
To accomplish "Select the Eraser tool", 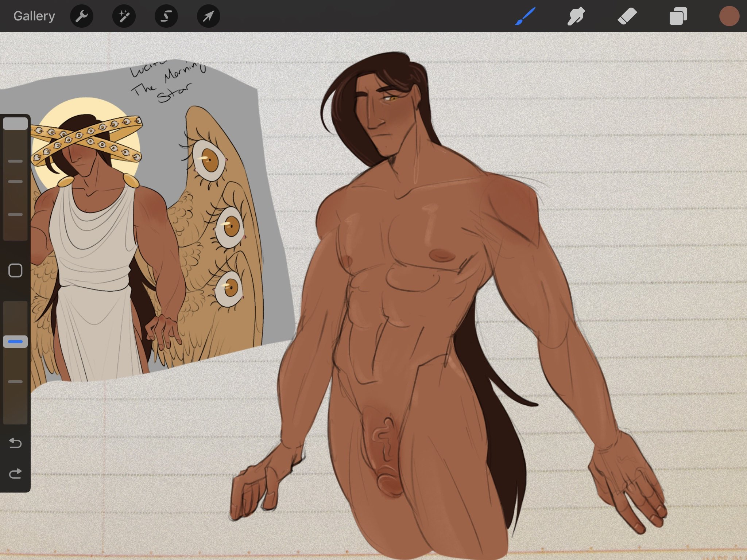I will pos(627,16).
